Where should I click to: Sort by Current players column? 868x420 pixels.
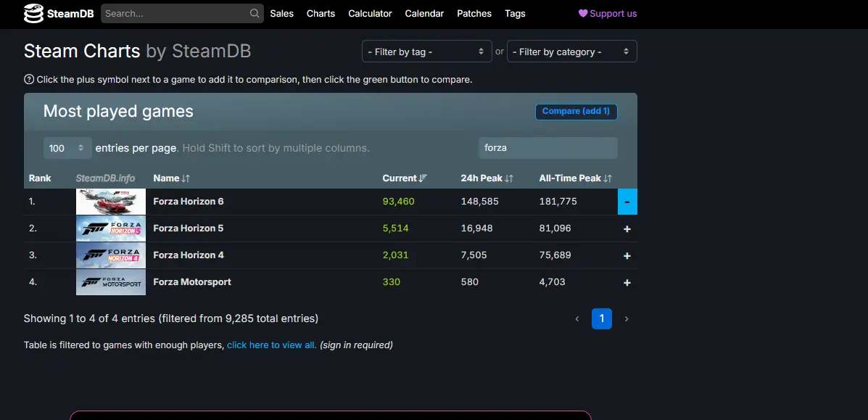404,178
